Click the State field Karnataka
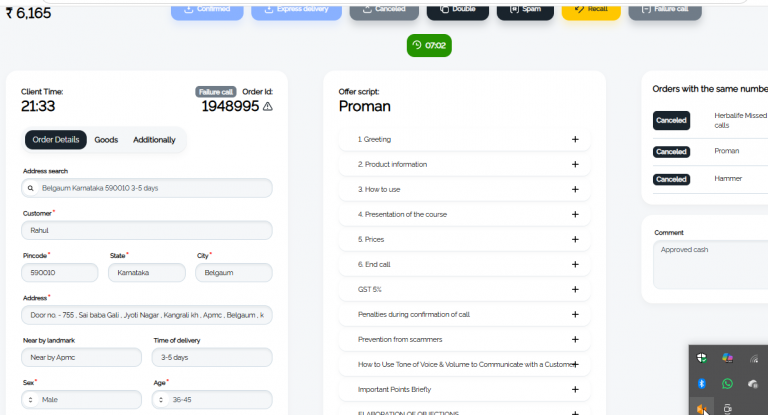The image size is (768, 415). click(x=147, y=272)
